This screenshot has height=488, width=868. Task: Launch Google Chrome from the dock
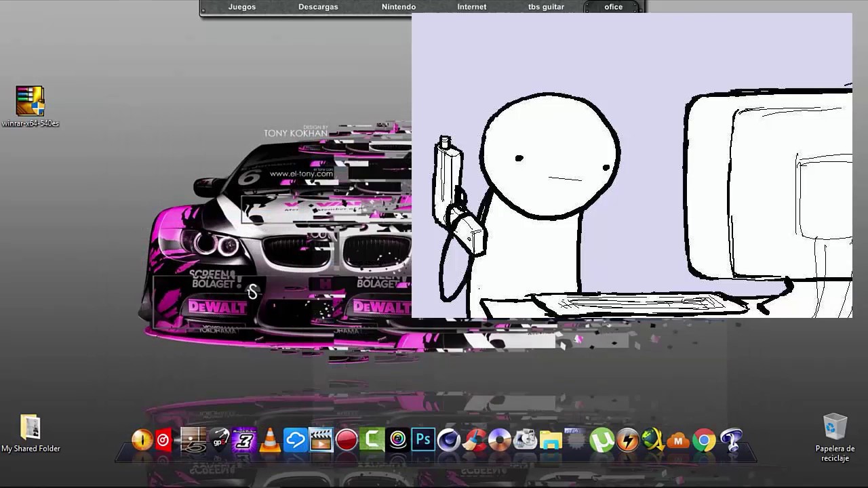point(704,441)
